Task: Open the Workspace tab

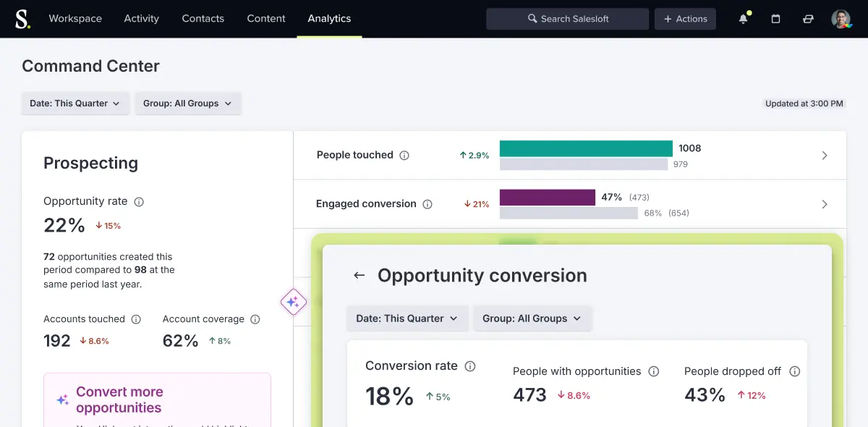Action: (x=75, y=19)
